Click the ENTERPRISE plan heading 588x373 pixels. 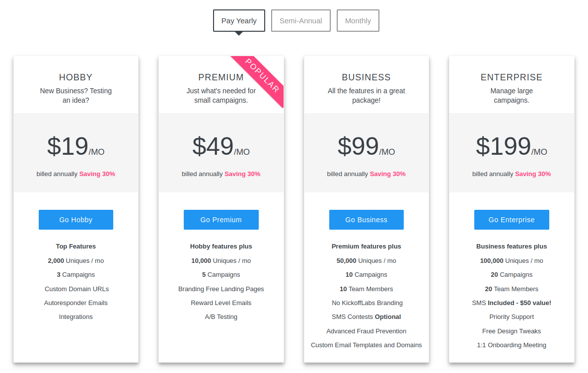click(512, 77)
